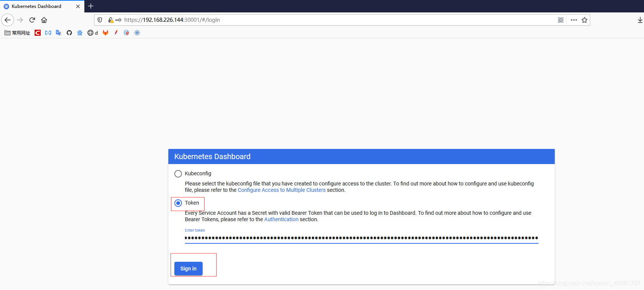Click the saved-login key icon
644x290 pixels.
(x=118, y=20)
